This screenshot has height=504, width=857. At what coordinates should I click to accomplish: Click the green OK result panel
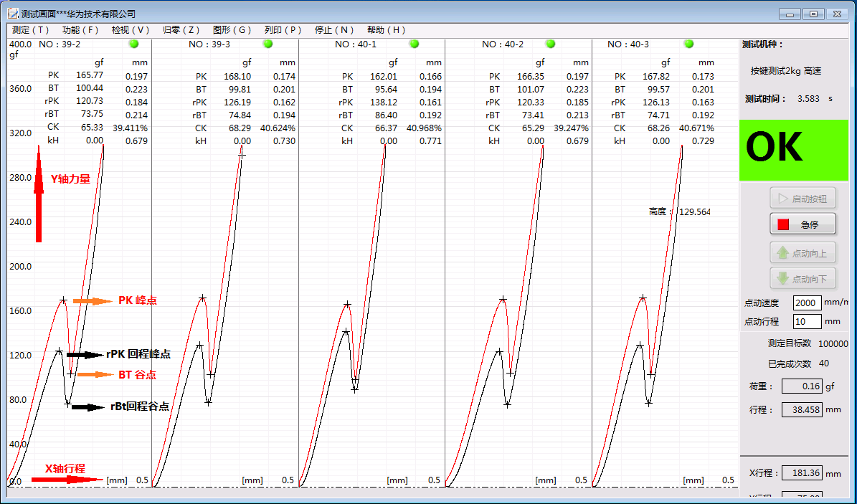pyautogui.click(x=793, y=150)
